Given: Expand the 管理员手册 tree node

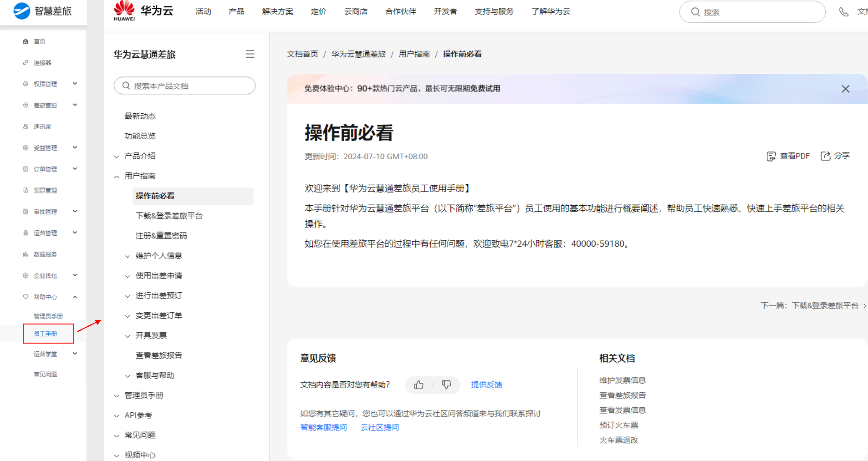Looking at the screenshot, I should coord(117,396).
